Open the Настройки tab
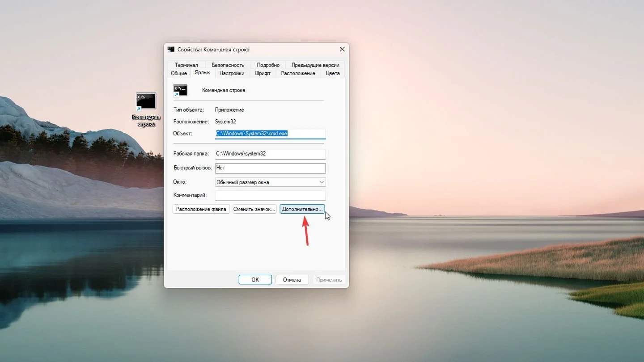The height and width of the screenshot is (362, 644). 232,73
